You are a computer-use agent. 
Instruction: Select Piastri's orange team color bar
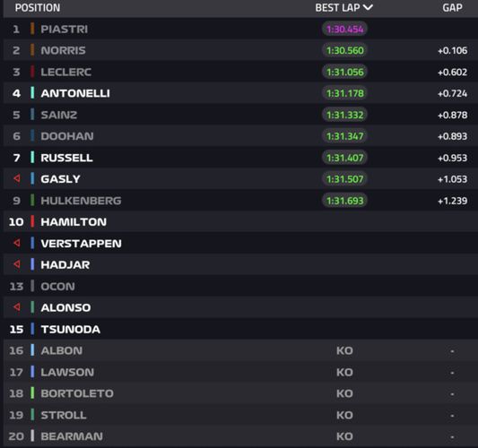32,29
